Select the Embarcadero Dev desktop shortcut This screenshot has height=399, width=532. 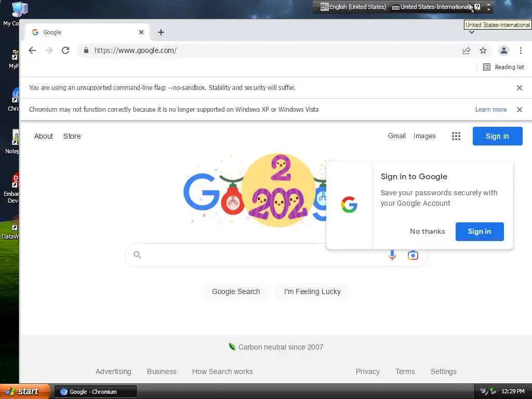(12, 188)
